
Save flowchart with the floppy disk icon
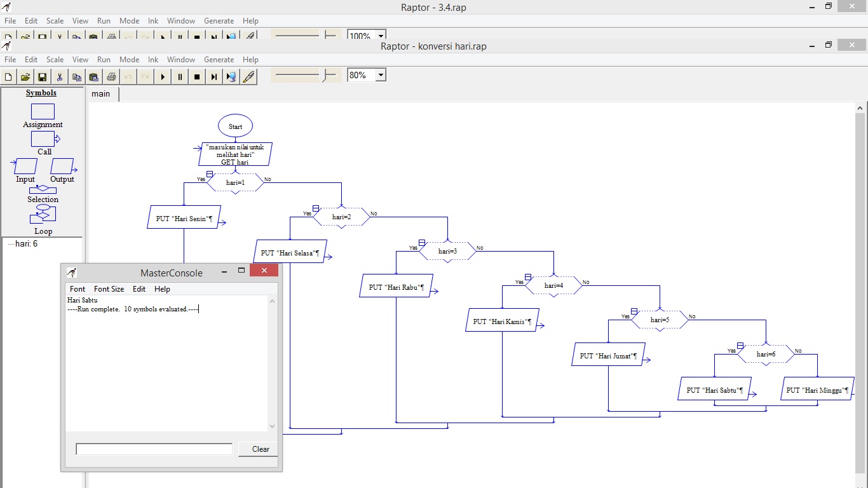[43, 77]
